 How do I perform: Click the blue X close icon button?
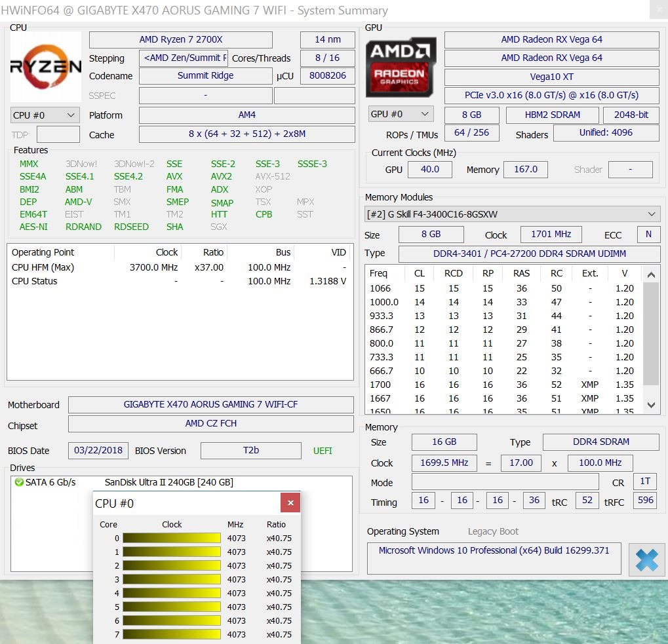click(x=646, y=559)
